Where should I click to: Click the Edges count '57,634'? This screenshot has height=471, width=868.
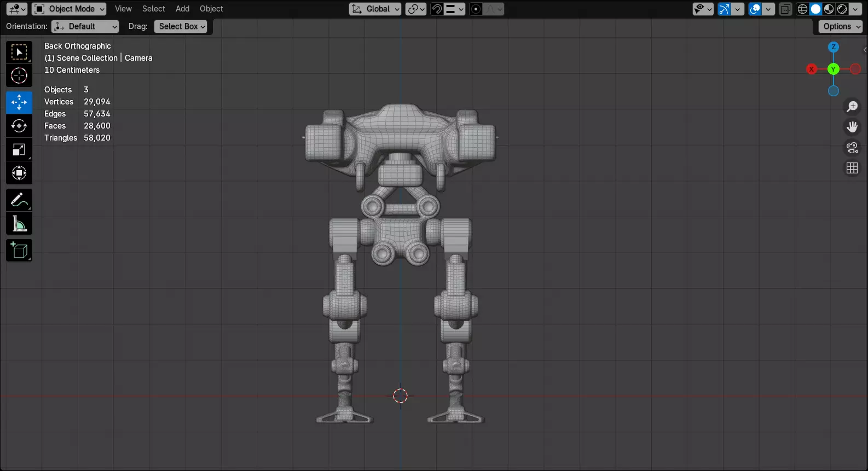97,114
